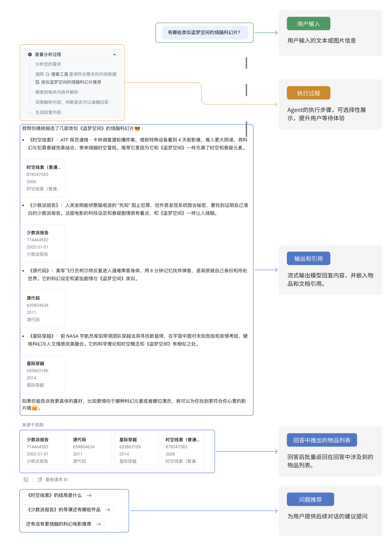This screenshot has width=392, height=546.
Task: Select 时空线索 card in the 来源于视频 list
Action: [x=183, y=451]
